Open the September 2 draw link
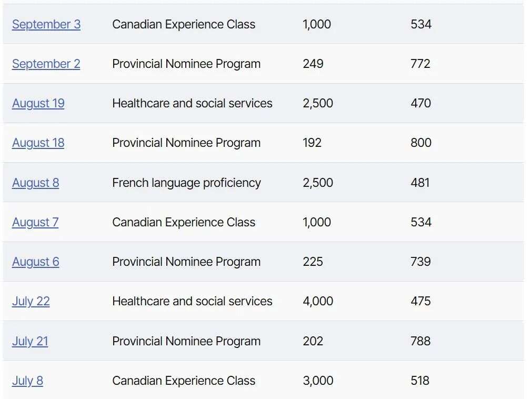The width and height of the screenshot is (532, 399). coord(46,64)
